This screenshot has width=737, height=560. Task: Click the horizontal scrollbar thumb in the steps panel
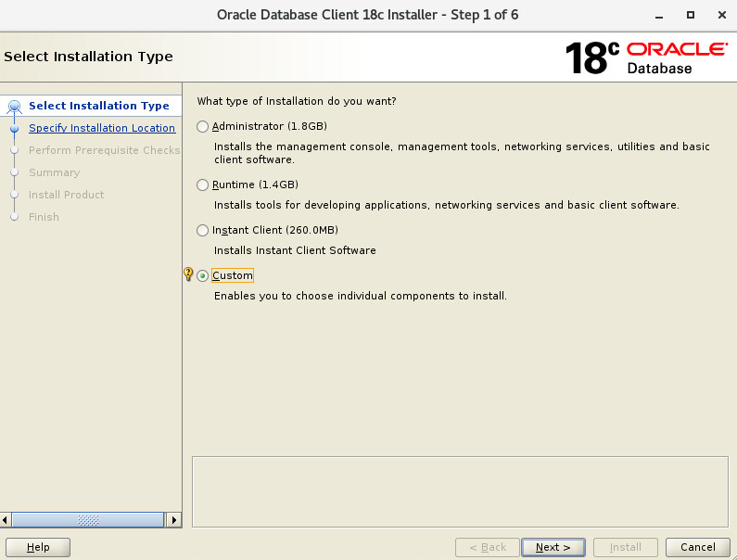click(88, 520)
